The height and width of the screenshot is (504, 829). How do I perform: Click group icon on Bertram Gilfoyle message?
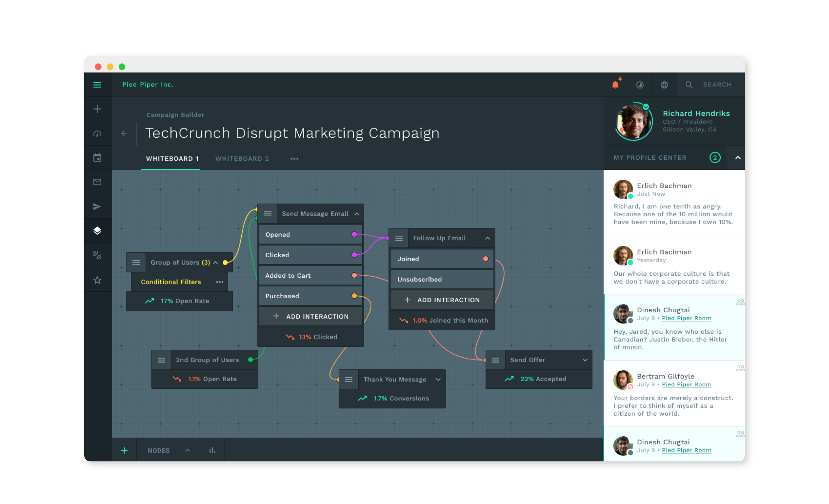click(740, 368)
